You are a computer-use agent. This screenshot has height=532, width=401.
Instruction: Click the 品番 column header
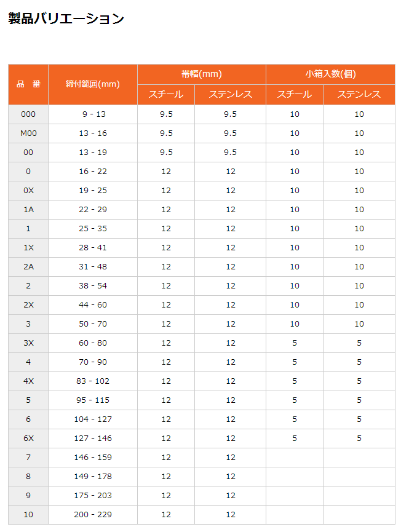(x=28, y=84)
